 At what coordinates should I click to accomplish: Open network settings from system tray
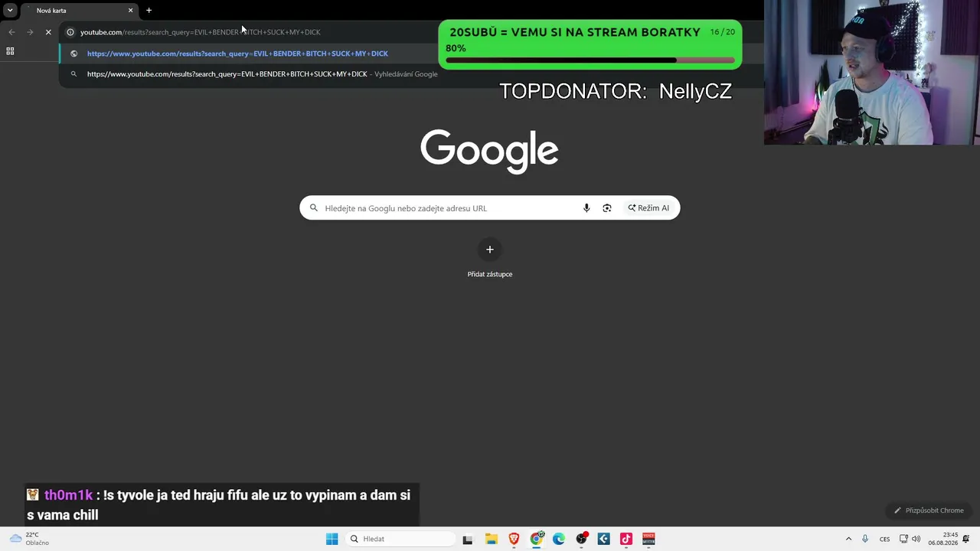(x=903, y=539)
